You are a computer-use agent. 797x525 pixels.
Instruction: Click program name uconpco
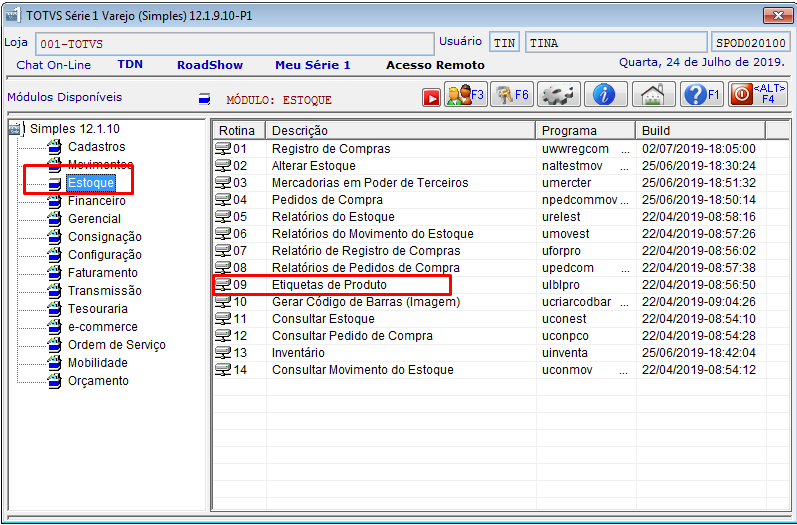point(565,336)
